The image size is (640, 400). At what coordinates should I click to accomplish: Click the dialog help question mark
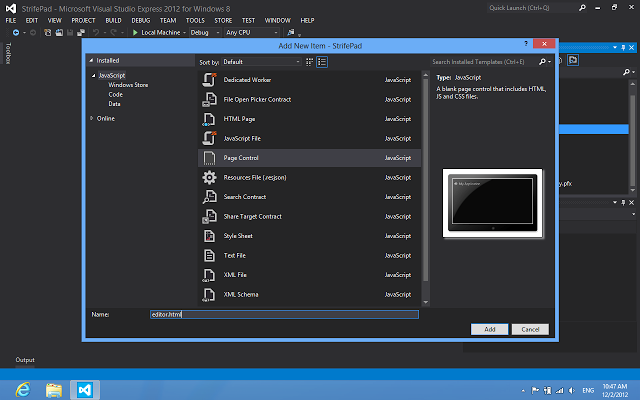click(526, 43)
